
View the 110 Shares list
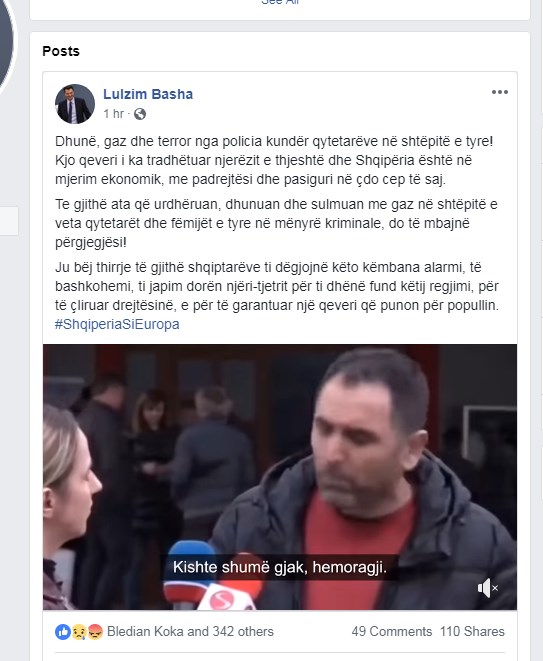point(472,631)
